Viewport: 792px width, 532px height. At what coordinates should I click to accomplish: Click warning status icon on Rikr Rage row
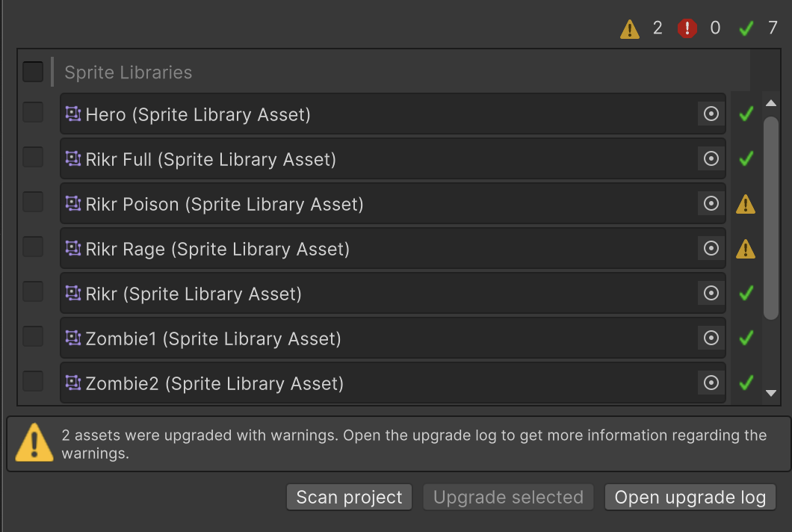pos(746,249)
